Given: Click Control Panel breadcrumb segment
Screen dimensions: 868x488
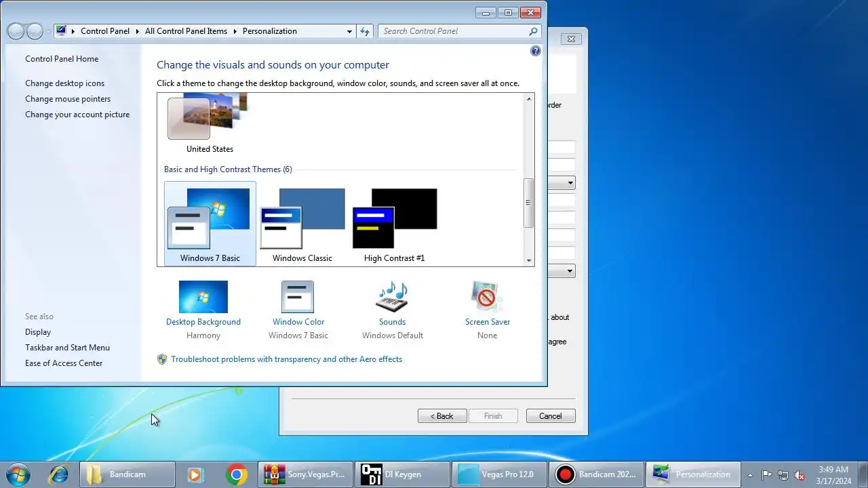Looking at the screenshot, I should click(x=105, y=31).
